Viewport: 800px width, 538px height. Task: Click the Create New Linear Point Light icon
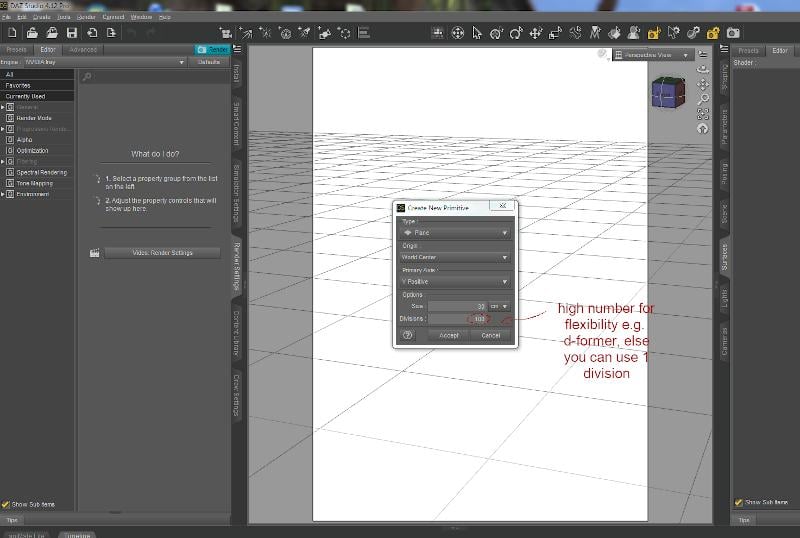[x=285, y=33]
